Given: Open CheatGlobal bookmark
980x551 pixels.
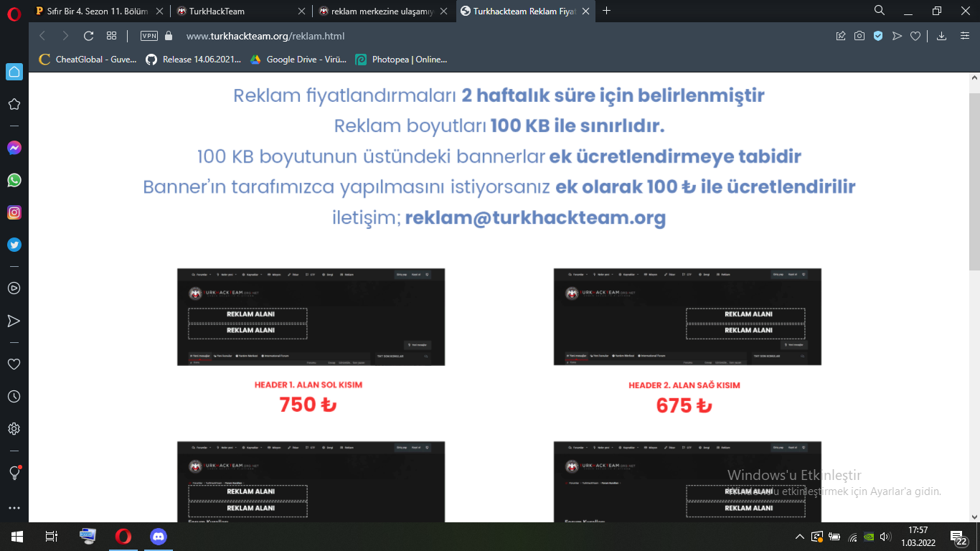Looking at the screenshot, I should click(88, 60).
